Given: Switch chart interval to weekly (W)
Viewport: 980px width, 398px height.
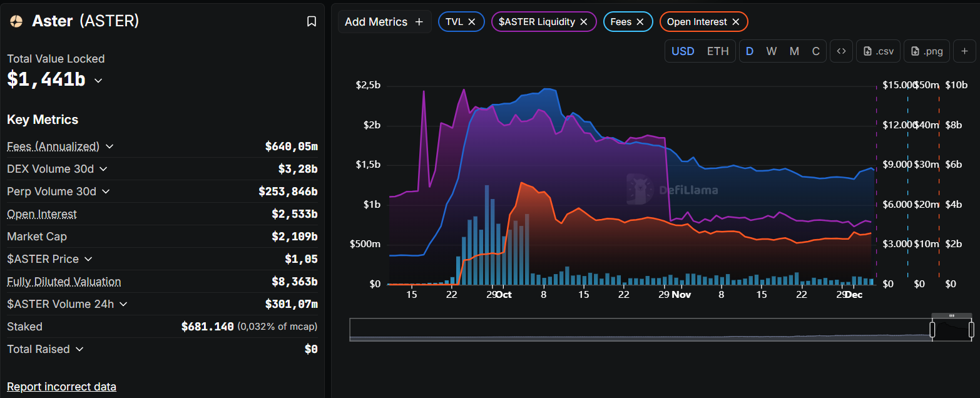Looking at the screenshot, I should coord(771,51).
